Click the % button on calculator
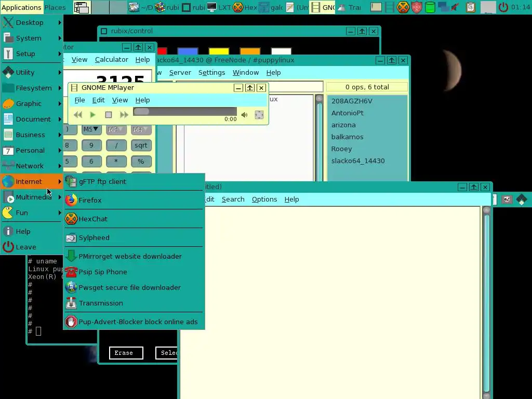 (x=141, y=162)
